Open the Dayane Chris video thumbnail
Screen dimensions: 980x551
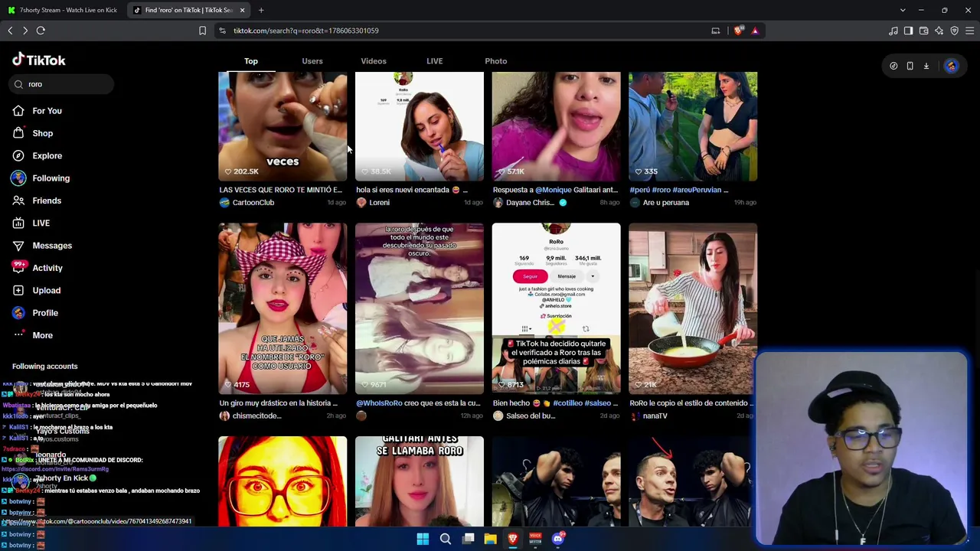pos(557,126)
